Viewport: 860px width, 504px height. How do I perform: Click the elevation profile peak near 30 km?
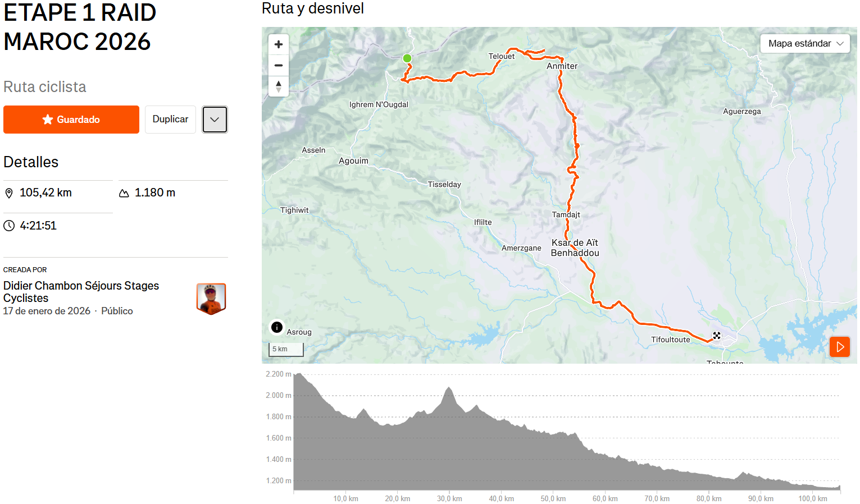(449, 388)
